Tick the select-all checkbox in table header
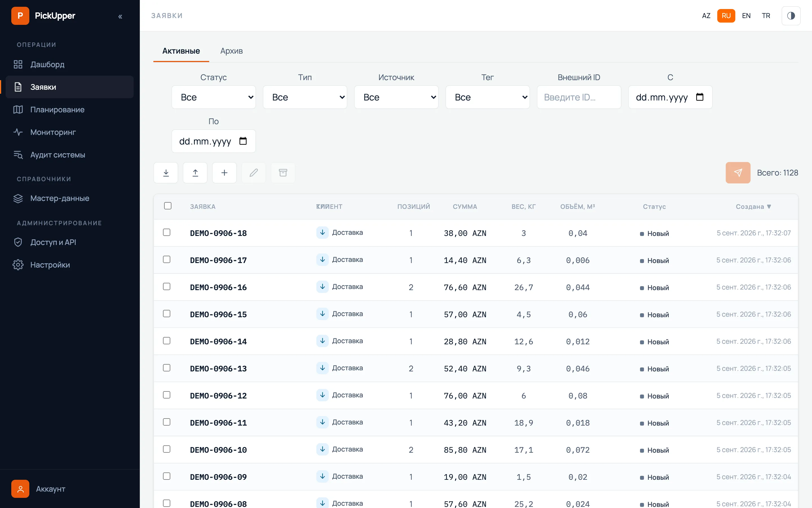This screenshot has height=508, width=812. (x=168, y=206)
